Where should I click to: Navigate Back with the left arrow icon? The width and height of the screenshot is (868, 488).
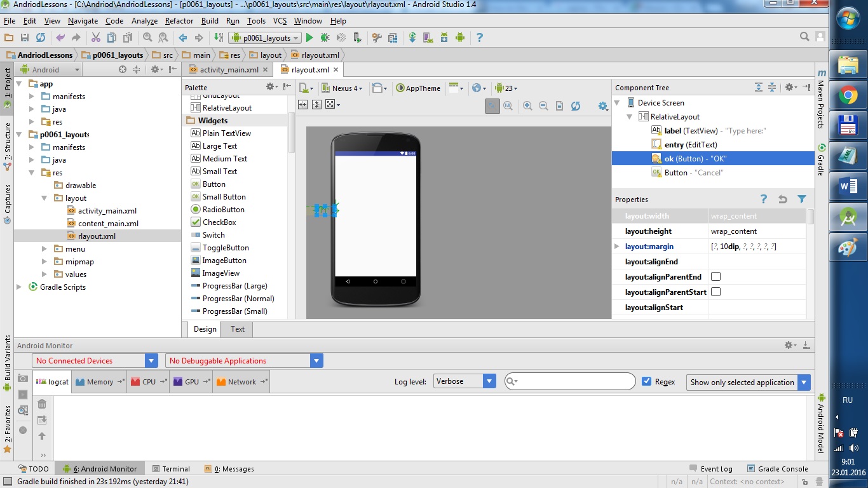pyautogui.click(x=183, y=38)
